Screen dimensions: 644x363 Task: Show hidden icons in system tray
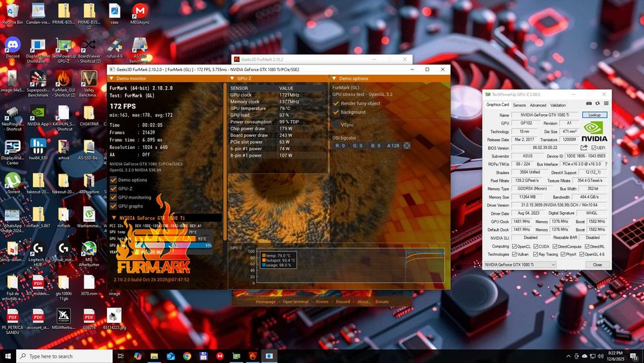(x=568, y=356)
